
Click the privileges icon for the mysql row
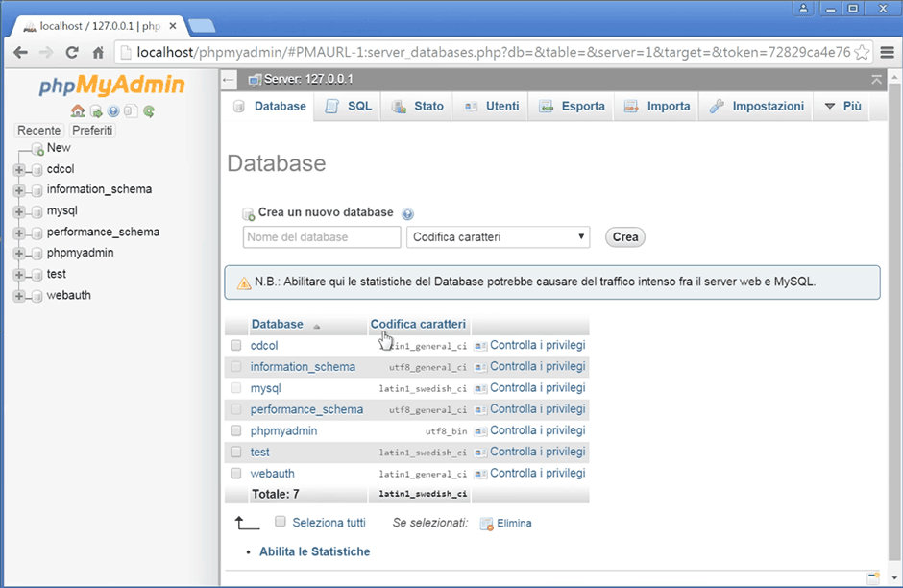point(481,388)
